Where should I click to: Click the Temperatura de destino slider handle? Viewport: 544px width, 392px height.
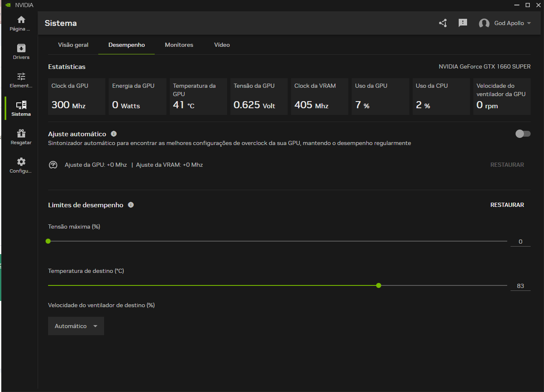[379, 285]
